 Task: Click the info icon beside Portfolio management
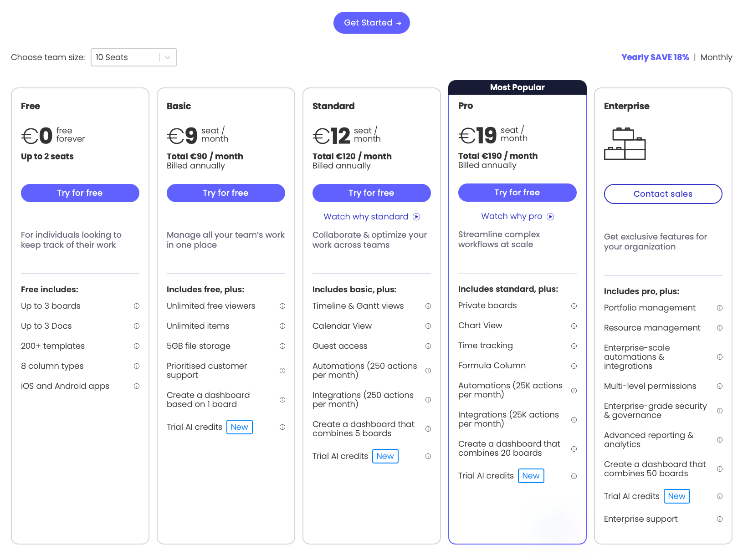click(720, 307)
